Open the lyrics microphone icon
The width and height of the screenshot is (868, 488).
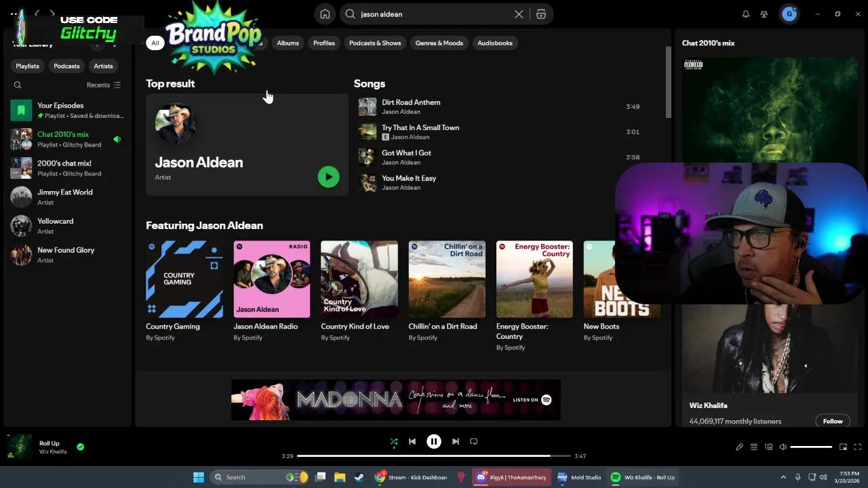click(x=740, y=447)
